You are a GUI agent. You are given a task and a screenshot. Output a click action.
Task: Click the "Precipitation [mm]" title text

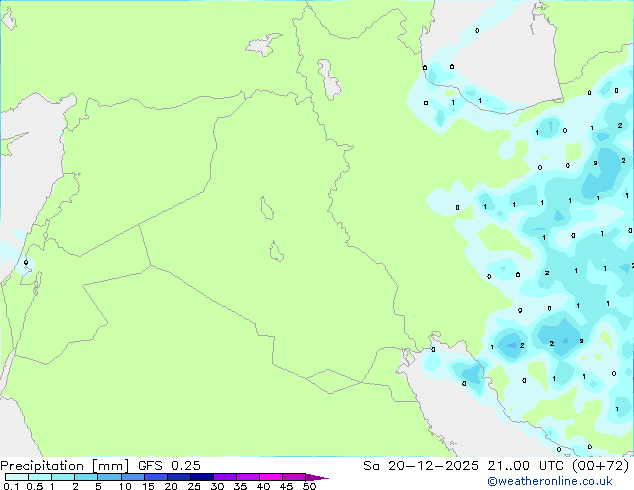click(65, 466)
